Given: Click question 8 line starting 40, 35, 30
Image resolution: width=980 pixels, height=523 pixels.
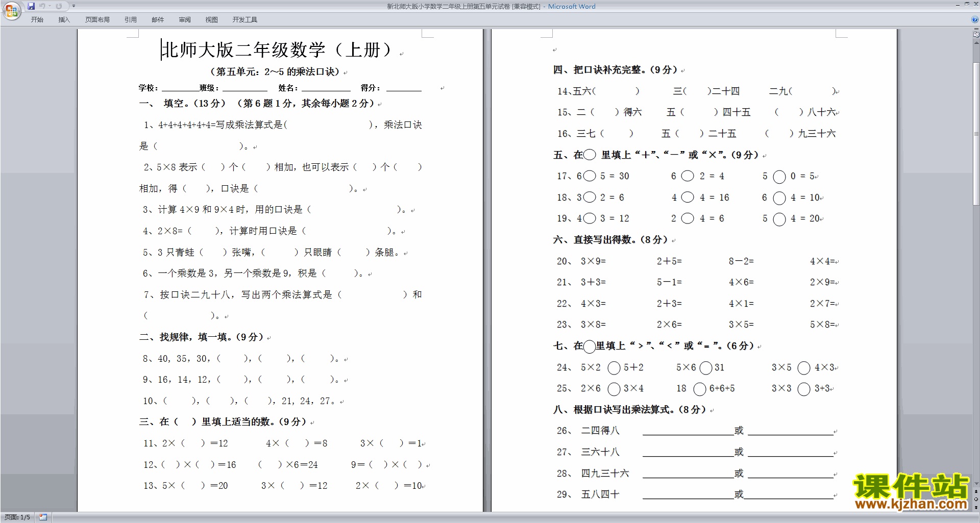Looking at the screenshot, I should pyautogui.click(x=241, y=359).
